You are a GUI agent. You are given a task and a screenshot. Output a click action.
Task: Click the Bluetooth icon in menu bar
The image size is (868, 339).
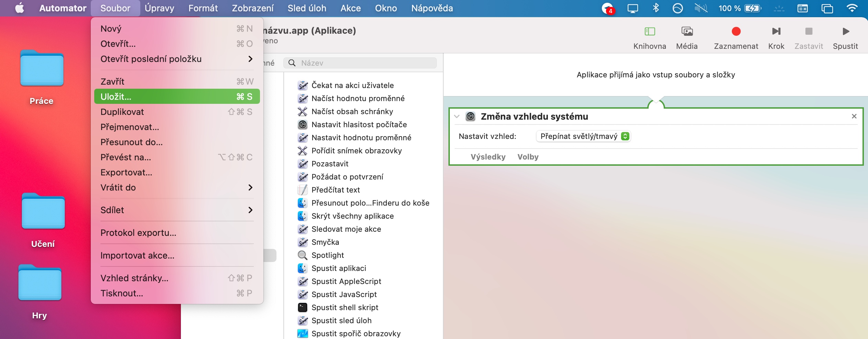[656, 8]
